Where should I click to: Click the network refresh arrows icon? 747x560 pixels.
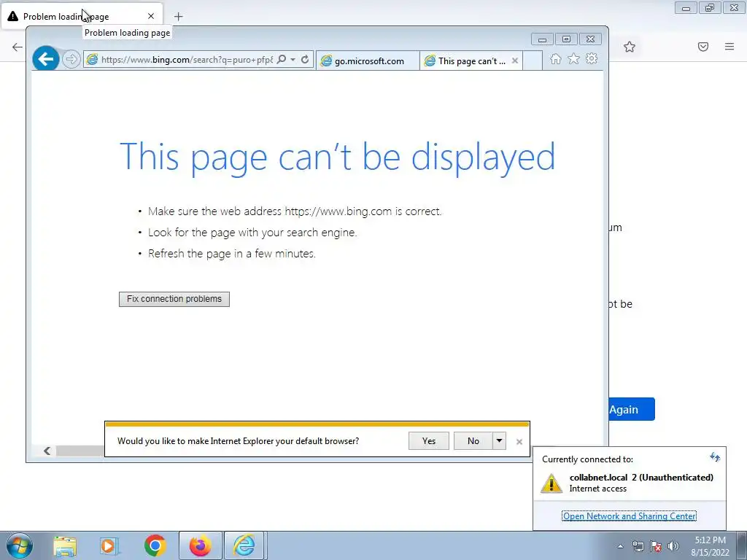(x=715, y=457)
